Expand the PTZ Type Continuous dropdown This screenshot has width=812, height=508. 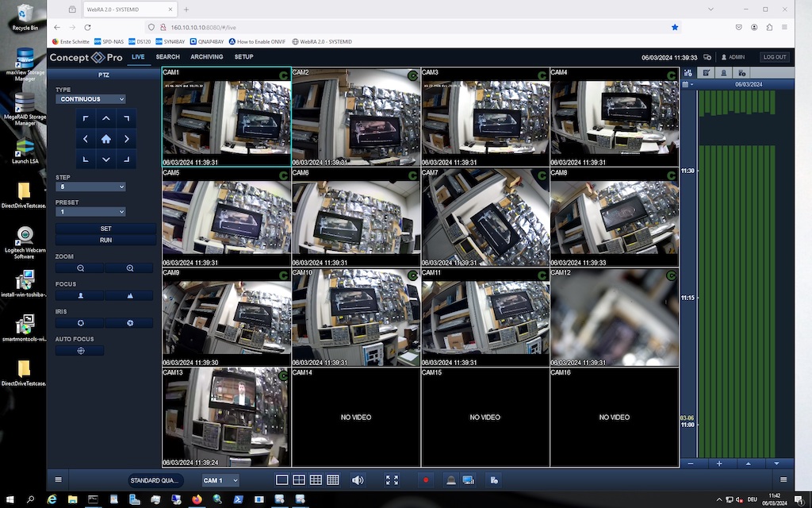(x=90, y=99)
